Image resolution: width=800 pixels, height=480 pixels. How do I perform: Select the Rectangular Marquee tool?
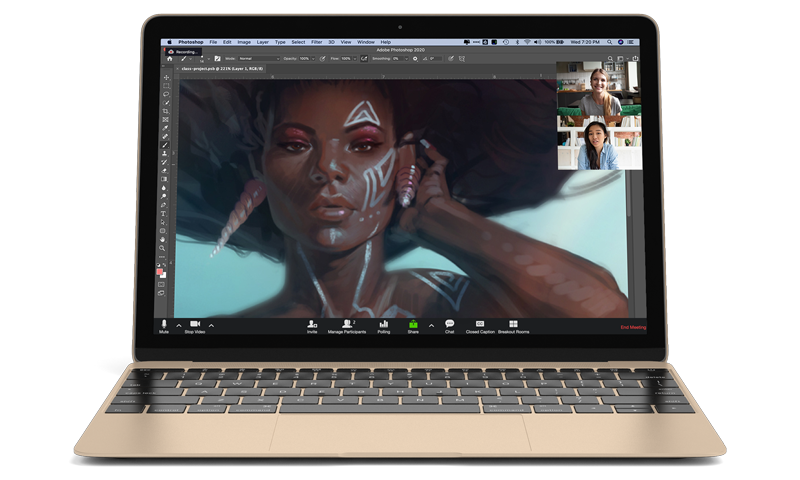165,86
